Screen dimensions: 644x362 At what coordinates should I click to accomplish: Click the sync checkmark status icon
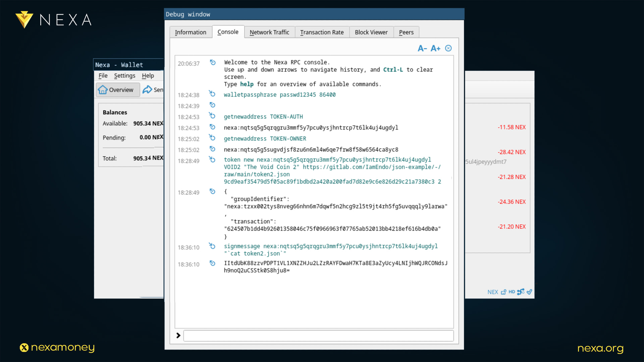(x=529, y=292)
